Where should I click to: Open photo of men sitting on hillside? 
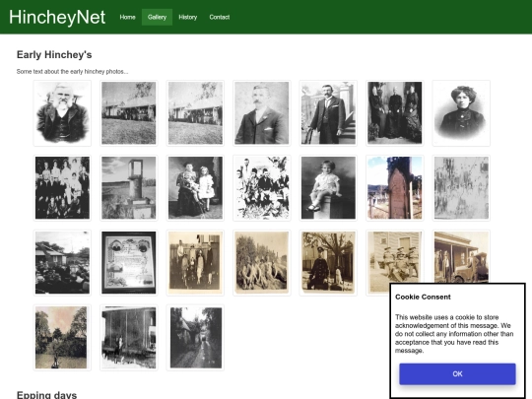(x=262, y=263)
